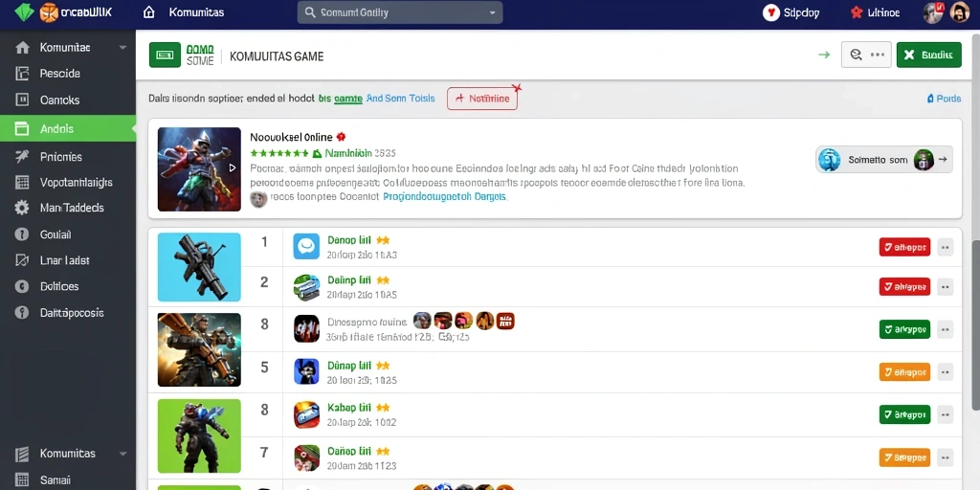Open more options for row 7 Dañop liil
The image size is (980, 490).
[945, 457]
